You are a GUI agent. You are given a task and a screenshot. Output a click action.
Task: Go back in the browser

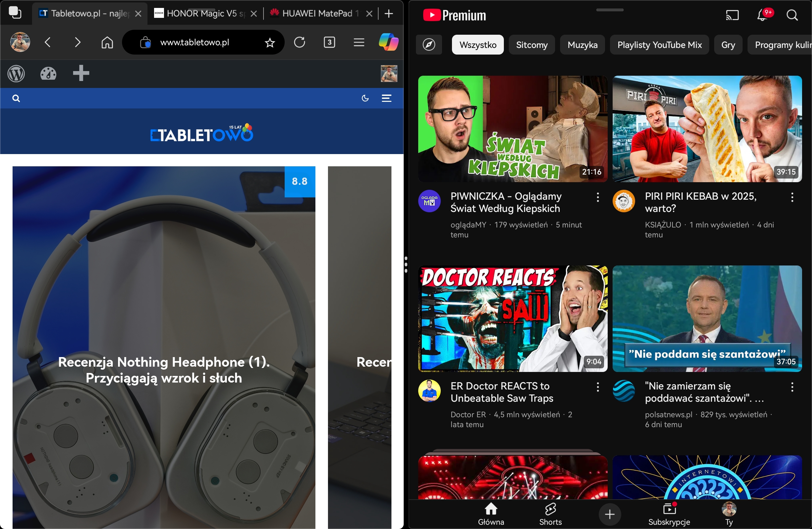tap(48, 42)
